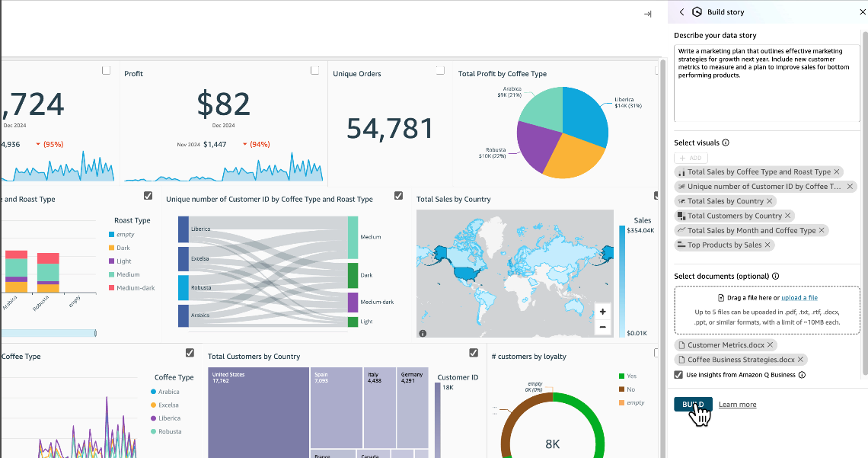The height and width of the screenshot is (458, 868).
Task: Uncheck the Sankey diagram visual selection box
Action: tap(398, 196)
